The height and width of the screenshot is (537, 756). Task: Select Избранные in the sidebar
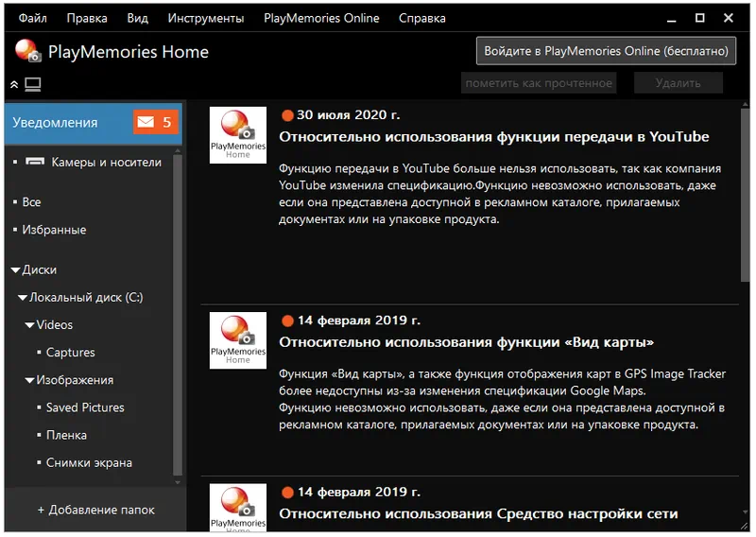(x=54, y=230)
